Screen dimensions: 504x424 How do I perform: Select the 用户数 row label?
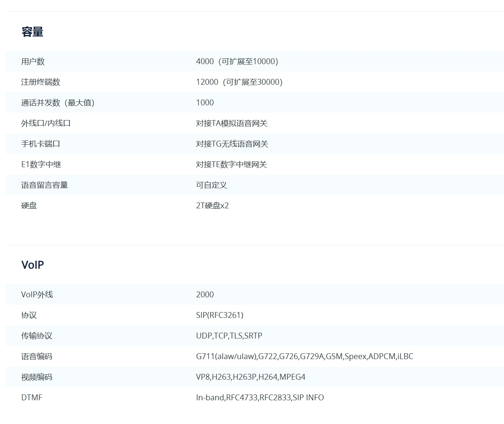(x=33, y=61)
